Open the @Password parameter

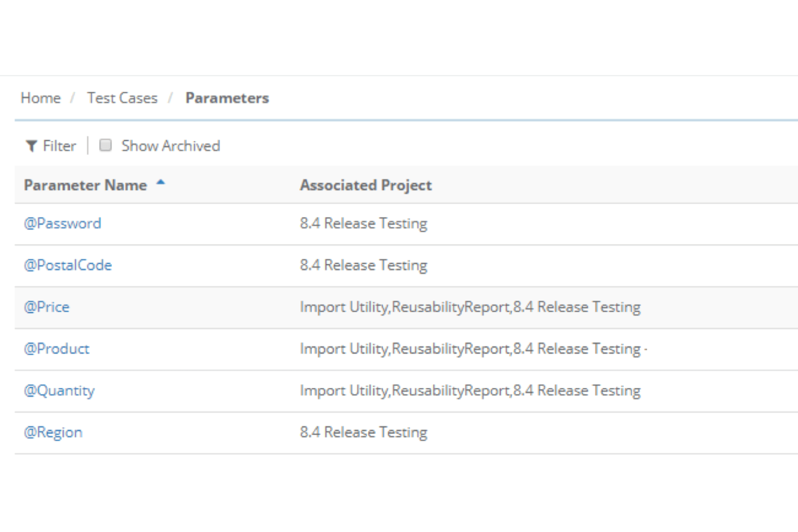[62, 223]
